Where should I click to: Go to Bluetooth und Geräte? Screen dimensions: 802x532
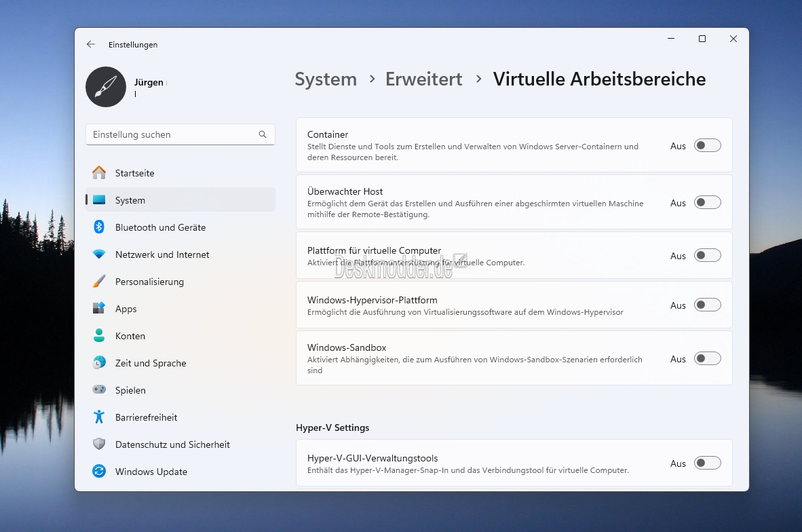click(x=180, y=227)
